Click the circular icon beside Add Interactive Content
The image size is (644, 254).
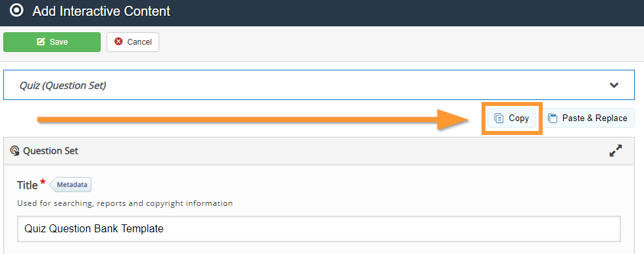pos(17,11)
